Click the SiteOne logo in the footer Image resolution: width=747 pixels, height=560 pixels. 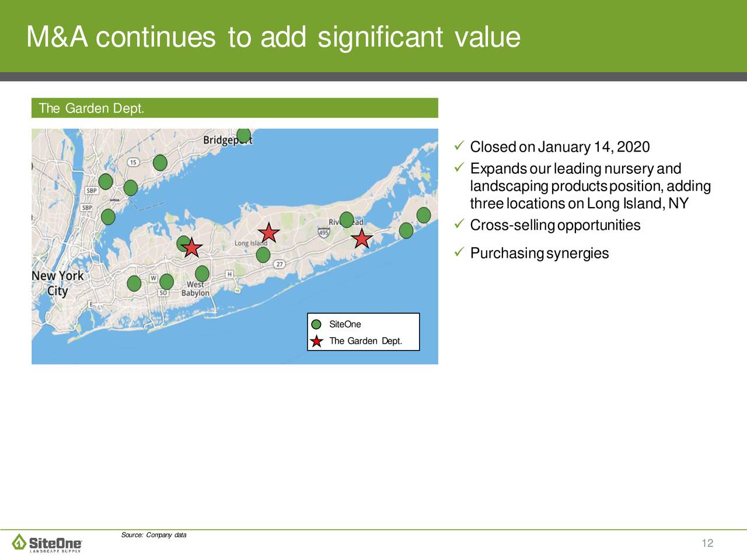(x=48, y=542)
